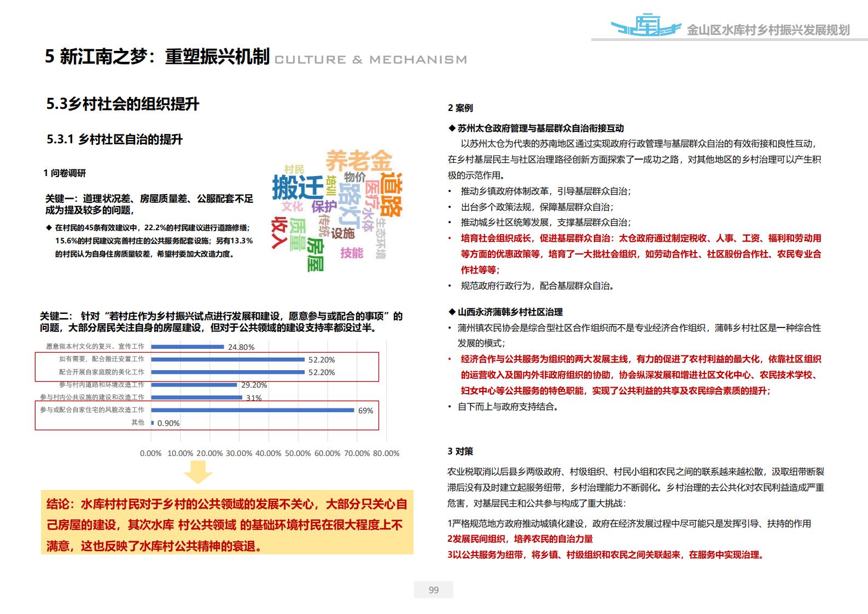The image size is (868, 614).
Task: Select paragraph starting 关键一:道理状况差
Action: tap(149, 204)
